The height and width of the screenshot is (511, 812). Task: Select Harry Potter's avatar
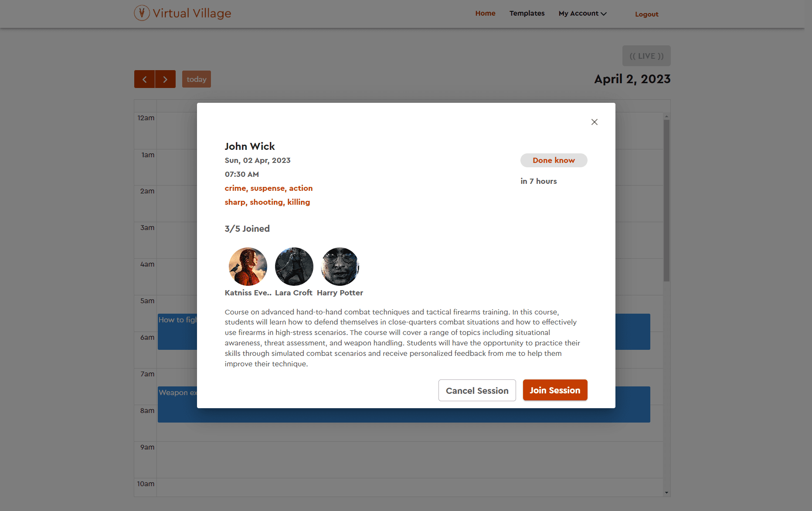pos(340,267)
